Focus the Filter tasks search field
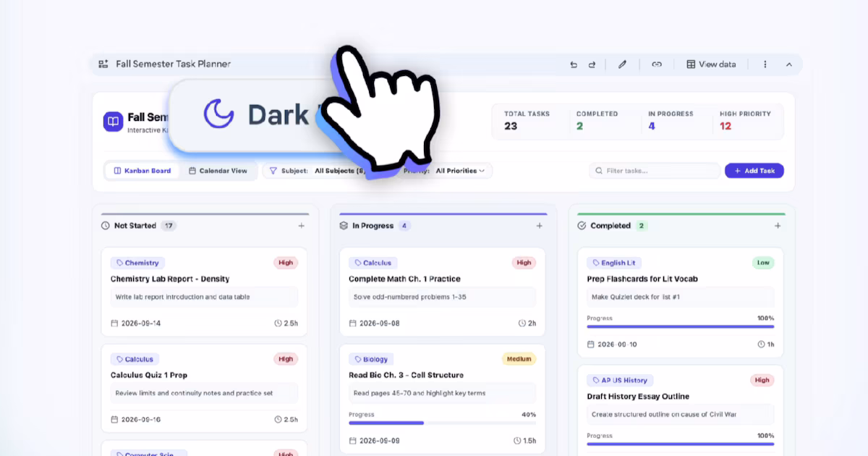Viewport: 868px width, 456px height. point(655,171)
